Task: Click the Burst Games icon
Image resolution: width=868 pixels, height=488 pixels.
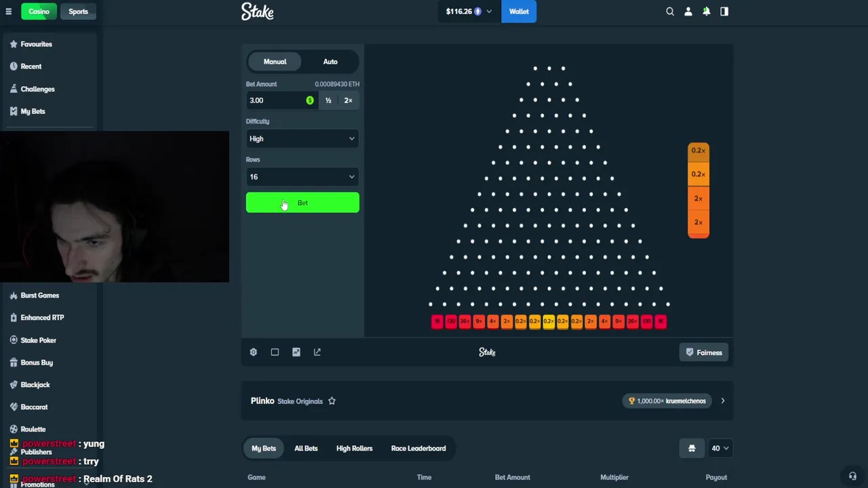Action: (14, 296)
